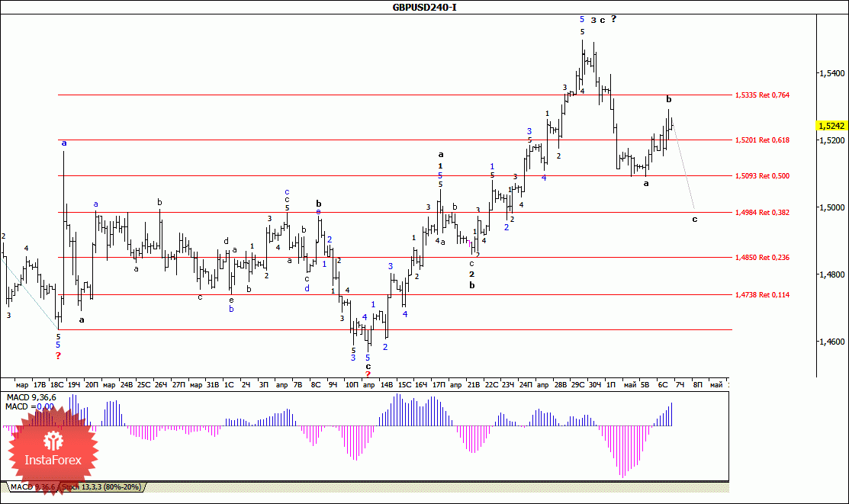Click the 3П date on the time axis
The width and height of the screenshot is (849, 504).
click(264, 385)
